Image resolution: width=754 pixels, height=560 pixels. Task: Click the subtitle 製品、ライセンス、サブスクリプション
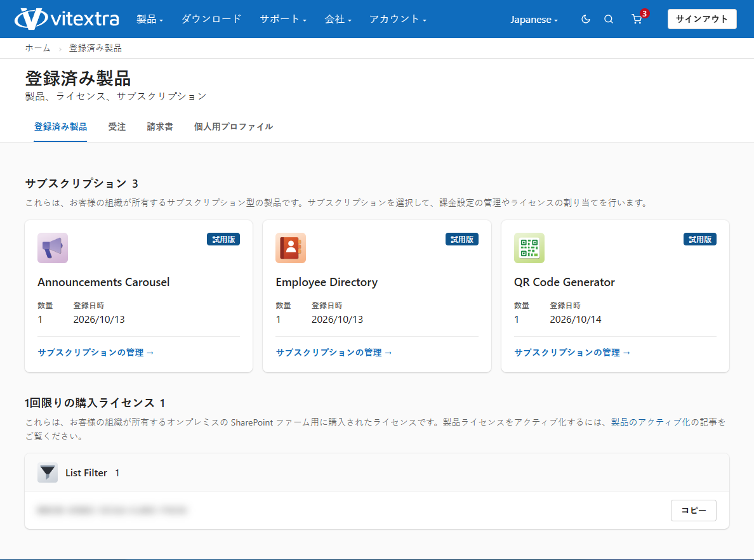click(x=116, y=96)
